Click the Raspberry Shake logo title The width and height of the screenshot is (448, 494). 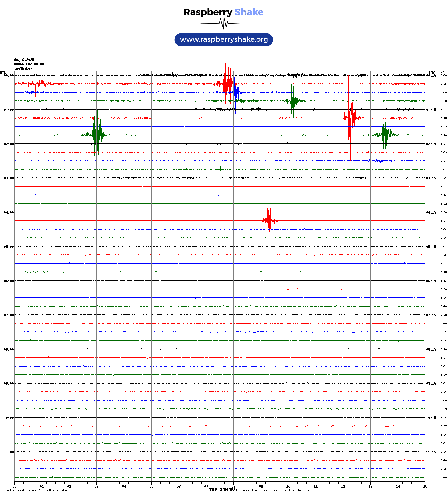pyautogui.click(x=223, y=12)
